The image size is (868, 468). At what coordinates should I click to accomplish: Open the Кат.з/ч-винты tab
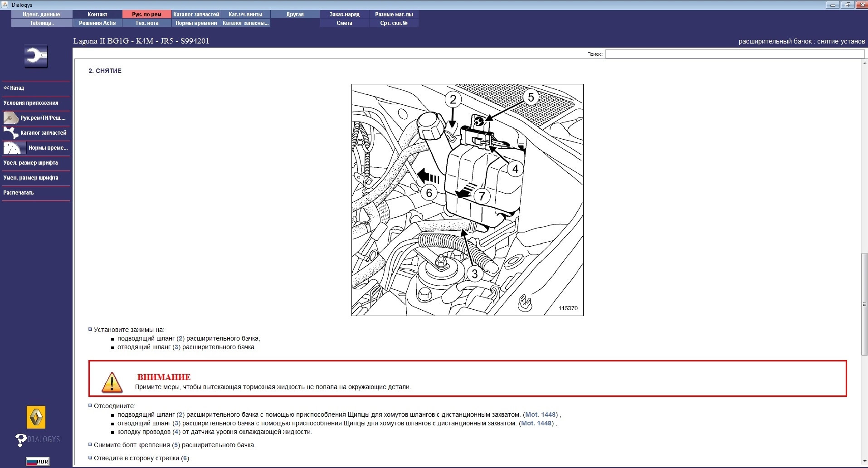(x=245, y=15)
